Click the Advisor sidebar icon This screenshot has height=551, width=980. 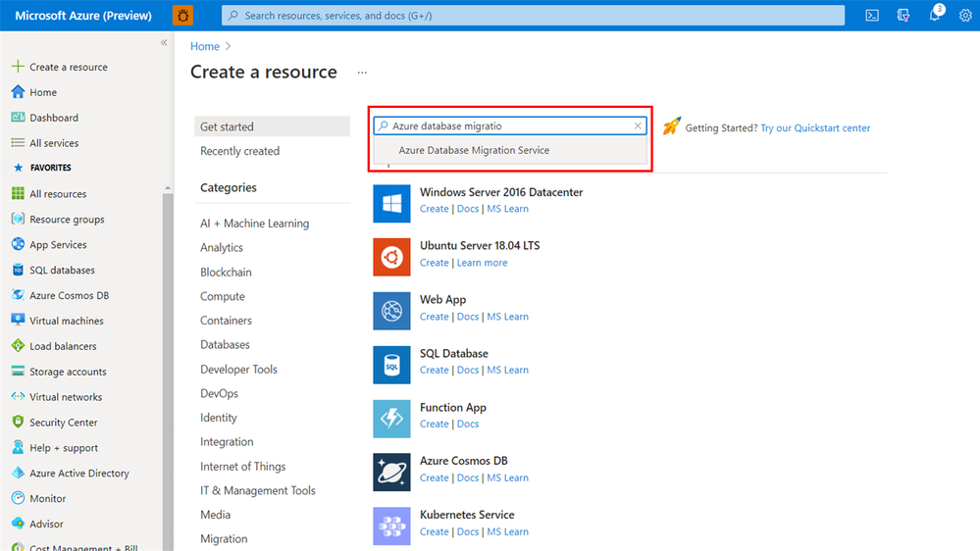coord(18,524)
